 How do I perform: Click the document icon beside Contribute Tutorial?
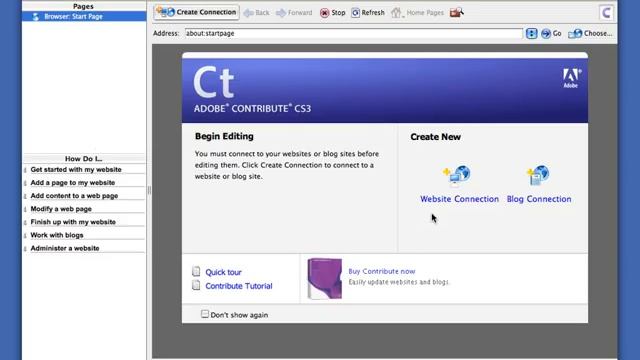[x=196, y=285]
